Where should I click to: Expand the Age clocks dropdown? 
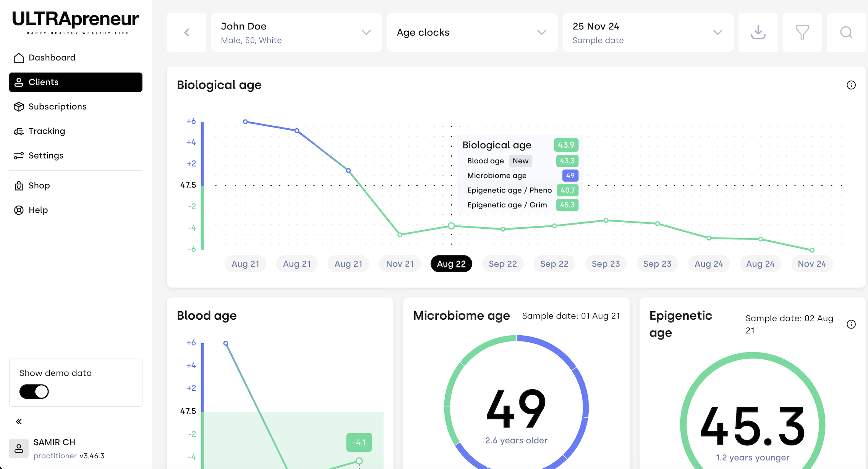tap(472, 32)
